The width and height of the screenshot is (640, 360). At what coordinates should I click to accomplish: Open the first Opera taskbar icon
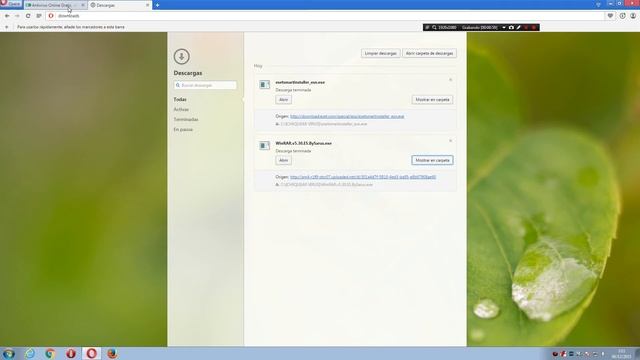(71, 353)
